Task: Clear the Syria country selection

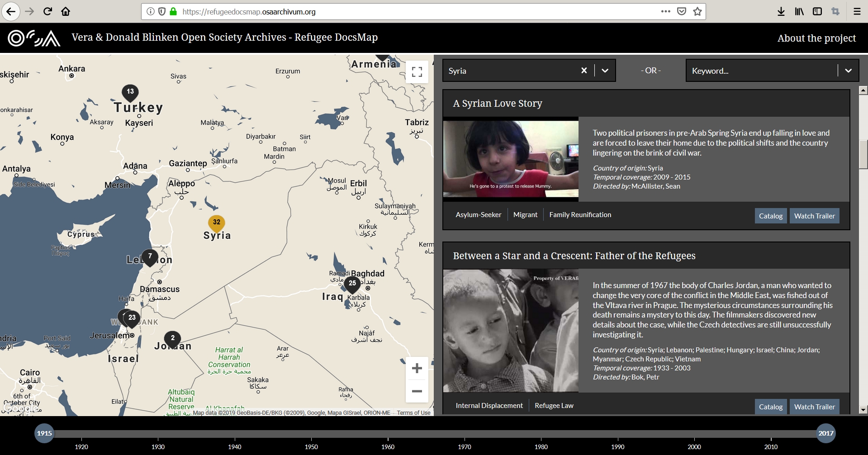Action: point(584,71)
